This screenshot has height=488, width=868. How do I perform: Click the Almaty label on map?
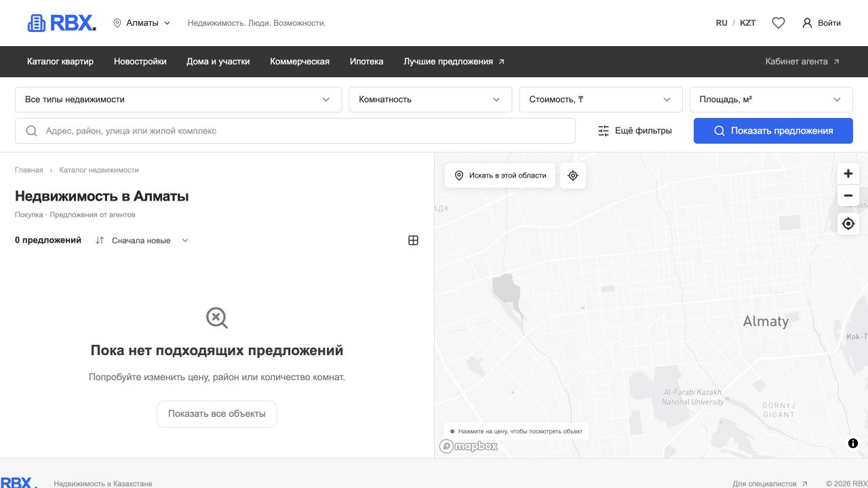tap(766, 321)
